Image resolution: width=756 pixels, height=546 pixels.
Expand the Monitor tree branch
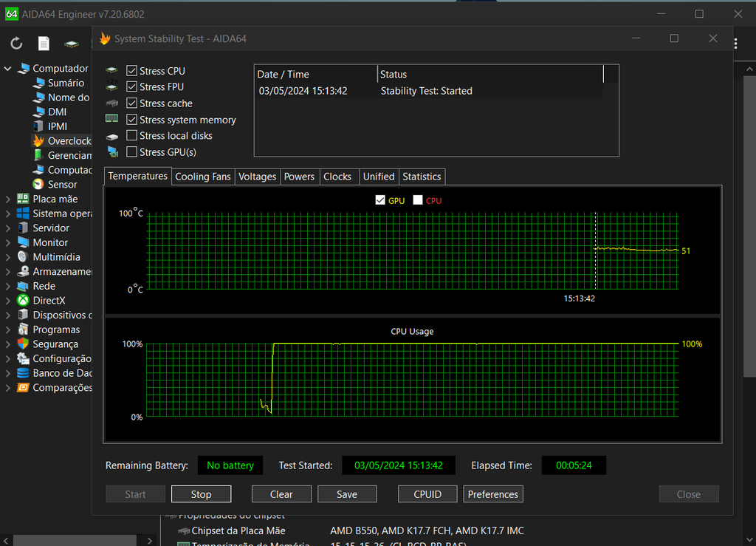pyautogui.click(x=7, y=242)
